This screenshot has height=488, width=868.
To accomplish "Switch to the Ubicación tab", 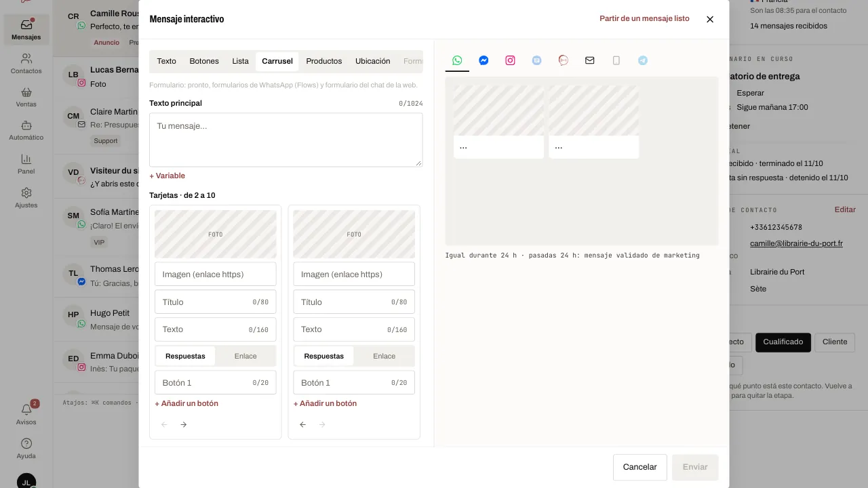I will click(372, 61).
